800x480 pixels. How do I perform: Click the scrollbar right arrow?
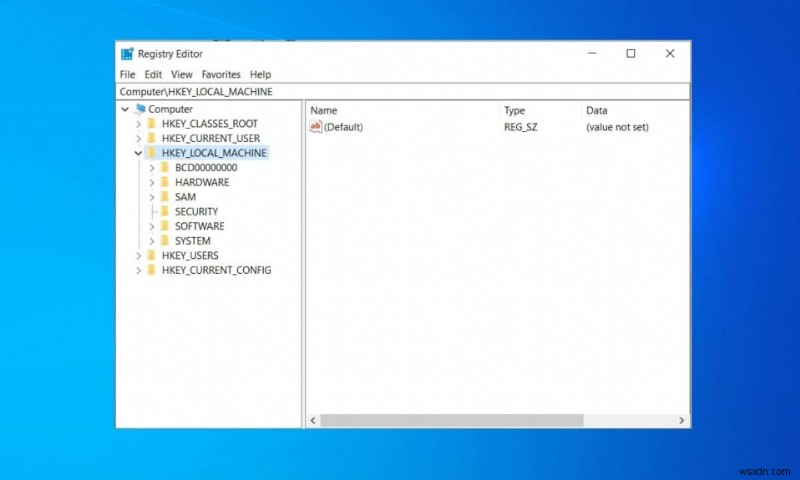(682, 420)
